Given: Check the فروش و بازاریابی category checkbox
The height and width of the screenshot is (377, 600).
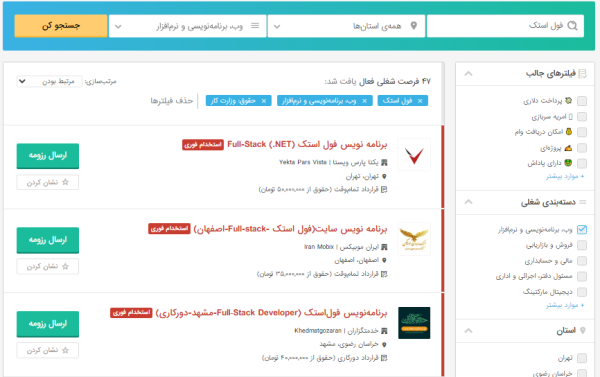Looking at the screenshot, I should click(582, 245).
